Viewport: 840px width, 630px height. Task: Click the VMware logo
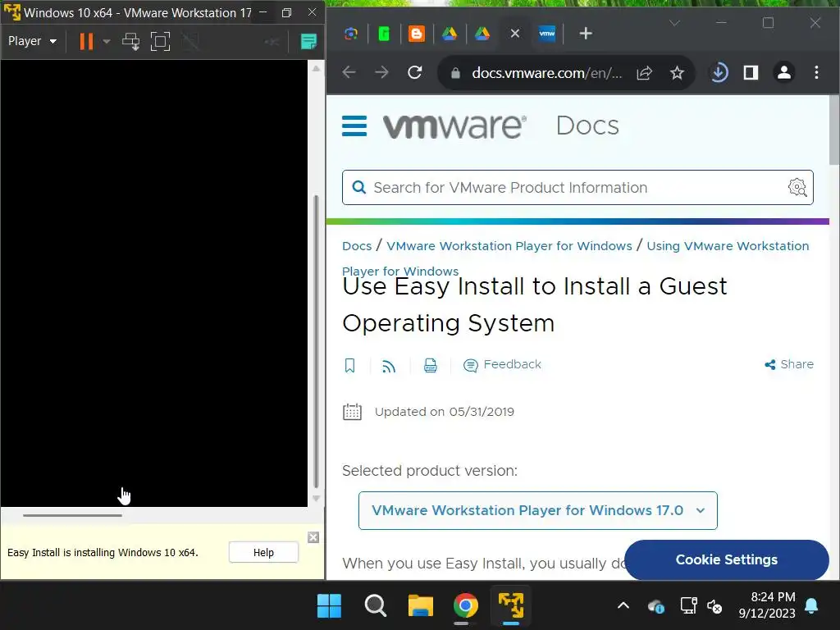[454, 126]
